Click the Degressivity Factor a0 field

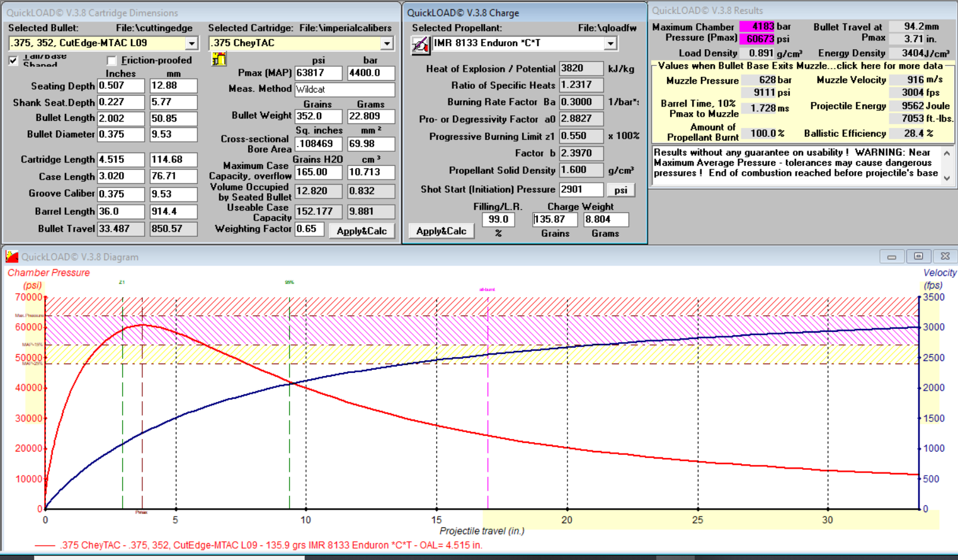581,119
